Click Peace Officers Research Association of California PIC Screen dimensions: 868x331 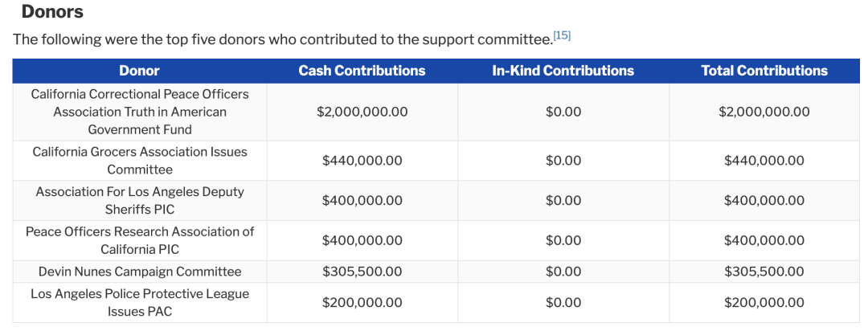click(140, 240)
